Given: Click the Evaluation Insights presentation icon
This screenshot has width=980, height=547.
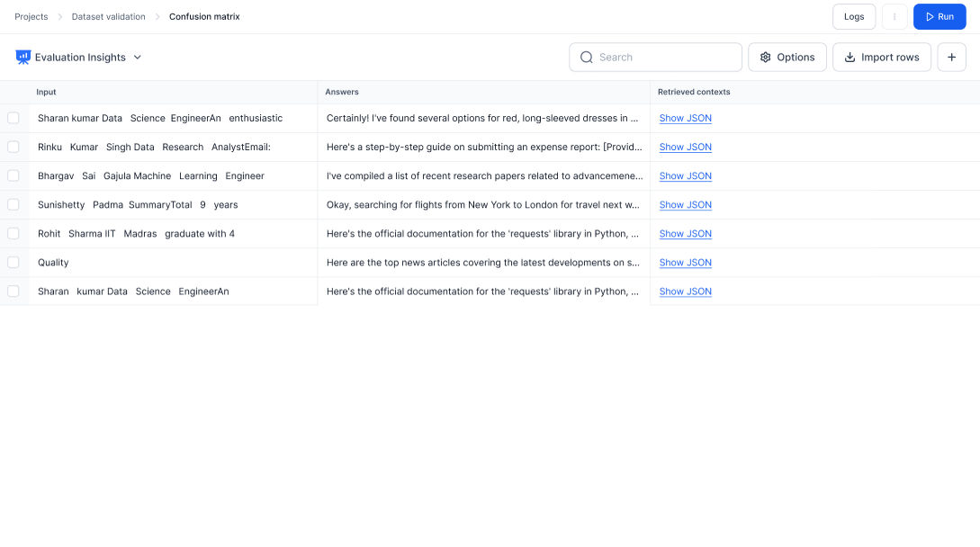Looking at the screenshot, I should click(23, 58).
